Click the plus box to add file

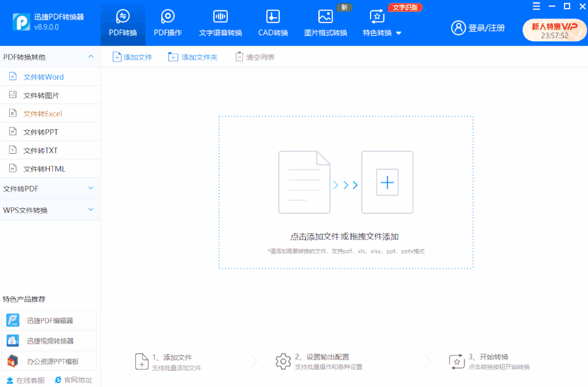[387, 183]
